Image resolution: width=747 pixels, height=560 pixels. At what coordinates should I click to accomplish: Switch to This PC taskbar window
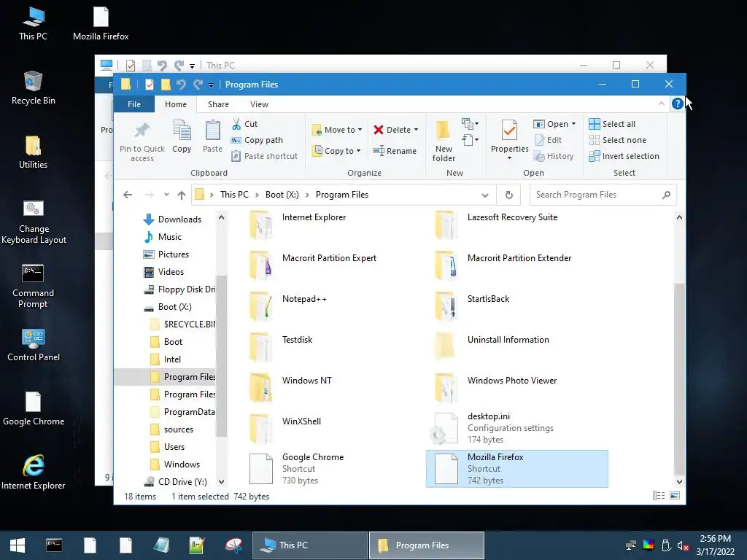pyautogui.click(x=309, y=545)
